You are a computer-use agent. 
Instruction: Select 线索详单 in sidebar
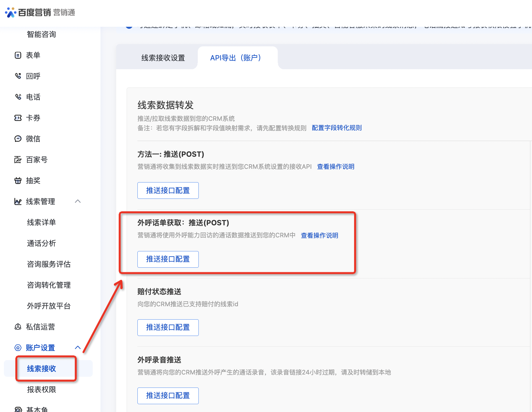[41, 222]
